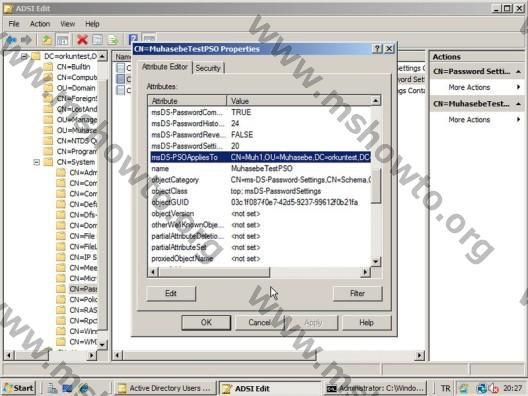Click the blue Help question toolbar icon
Screen dimensions: 528x396
point(133,40)
